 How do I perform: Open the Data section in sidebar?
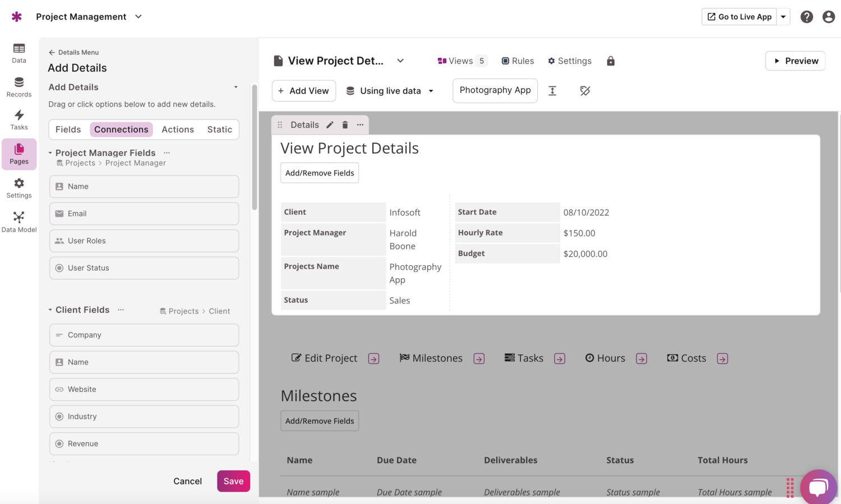tap(19, 53)
